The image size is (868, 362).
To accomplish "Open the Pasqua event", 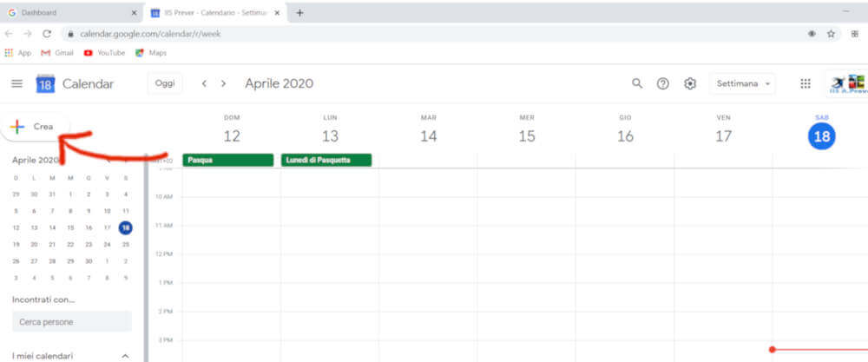I will pyautogui.click(x=230, y=160).
